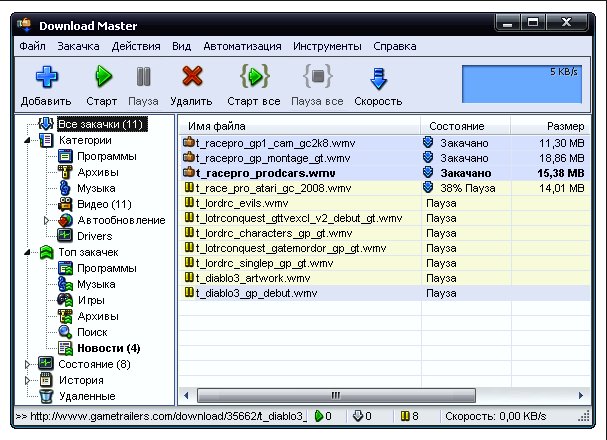The height and width of the screenshot is (440, 607).
Task: Open the Действия menu
Action: click(x=136, y=46)
